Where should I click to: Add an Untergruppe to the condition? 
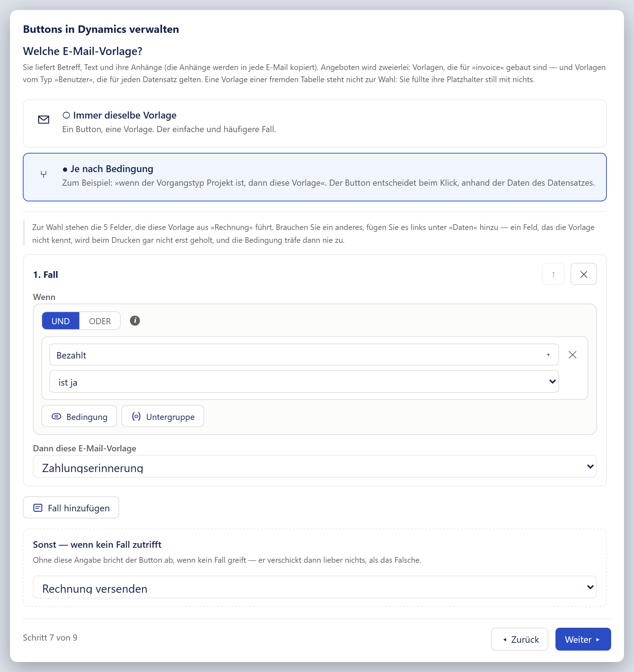pyautogui.click(x=163, y=416)
